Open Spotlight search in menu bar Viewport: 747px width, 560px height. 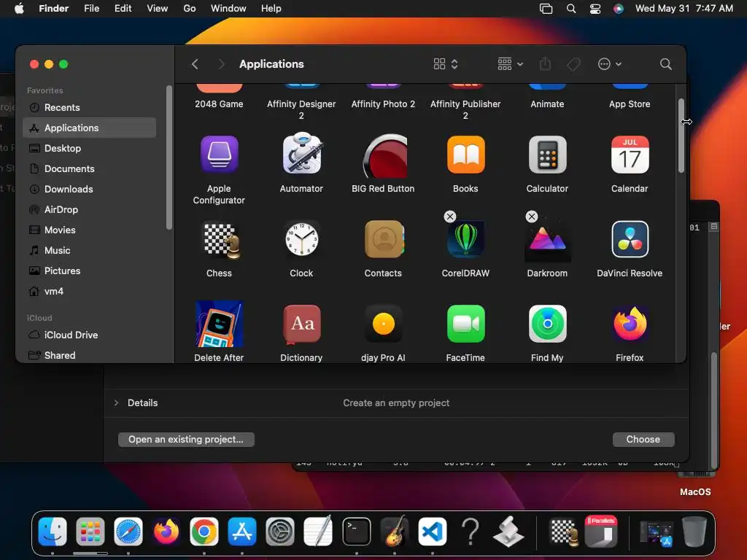click(570, 9)
